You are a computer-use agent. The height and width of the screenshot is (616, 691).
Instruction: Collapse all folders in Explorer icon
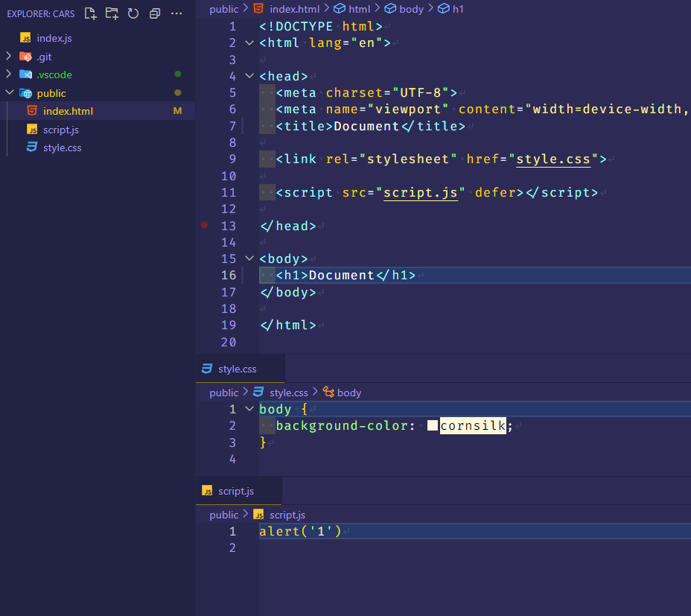[x=155, y=13]
